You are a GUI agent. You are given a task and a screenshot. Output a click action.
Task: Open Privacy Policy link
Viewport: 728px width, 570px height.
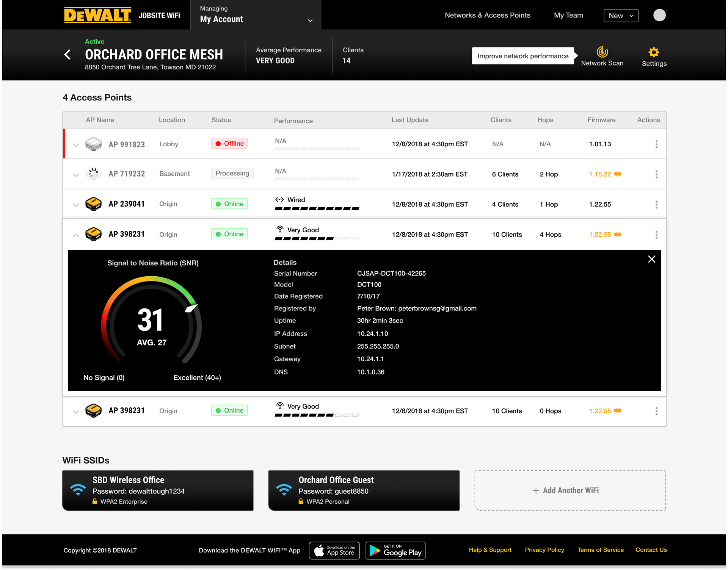click(544, 550)
